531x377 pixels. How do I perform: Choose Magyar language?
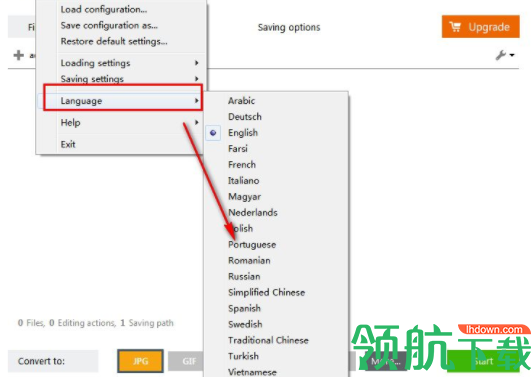point(276,196)
